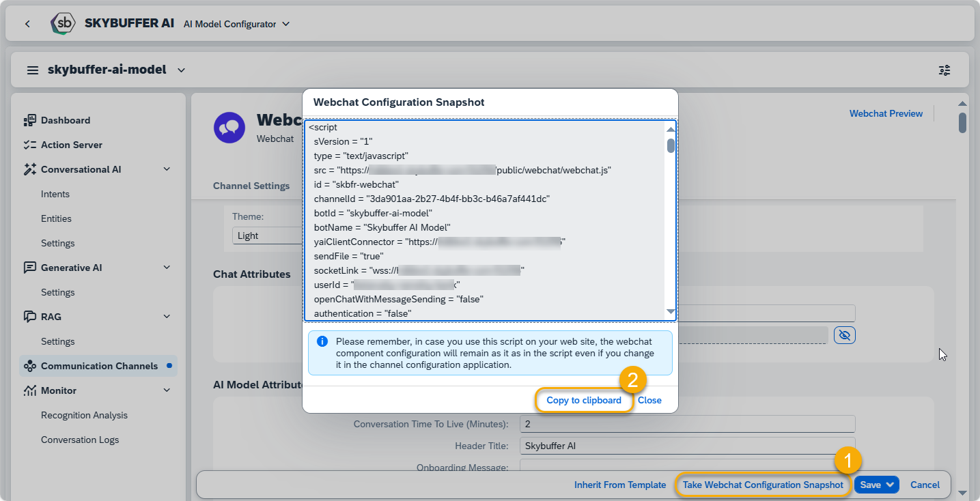This screenshot has height=501, width=980.
Task: Select the channelId line in the script
Action: 432,199
